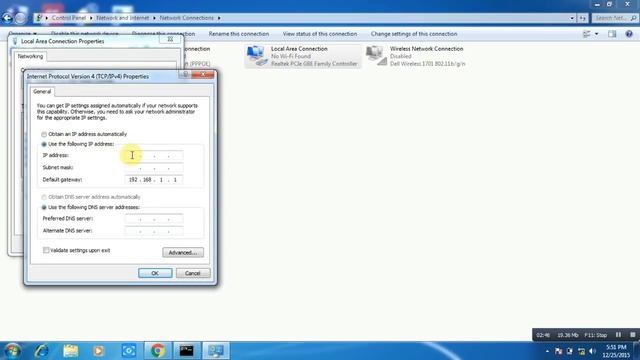Expand the Network Connections breadcrumb arrow
This screenshot has width=640, height=360.
[x=219, y=18]
